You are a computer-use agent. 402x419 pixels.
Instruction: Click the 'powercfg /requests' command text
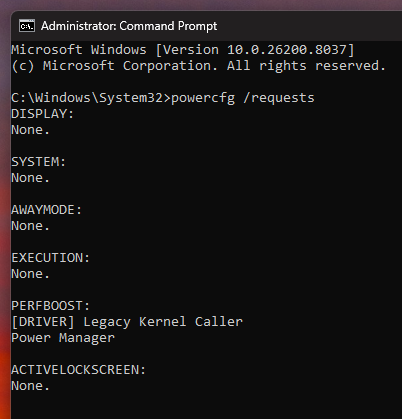(243, 98)
